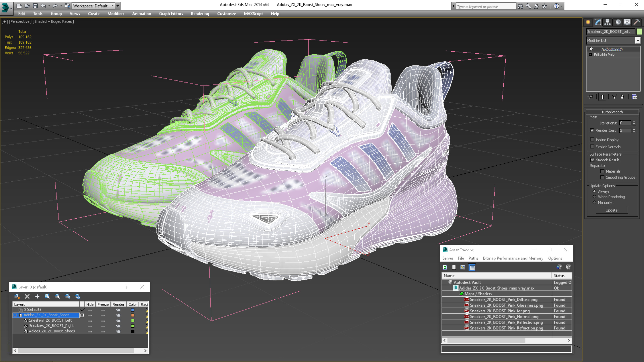Click Delete Layer X icon in Layer window
This screenshot has height=362, width=644.
coord(27,296)
